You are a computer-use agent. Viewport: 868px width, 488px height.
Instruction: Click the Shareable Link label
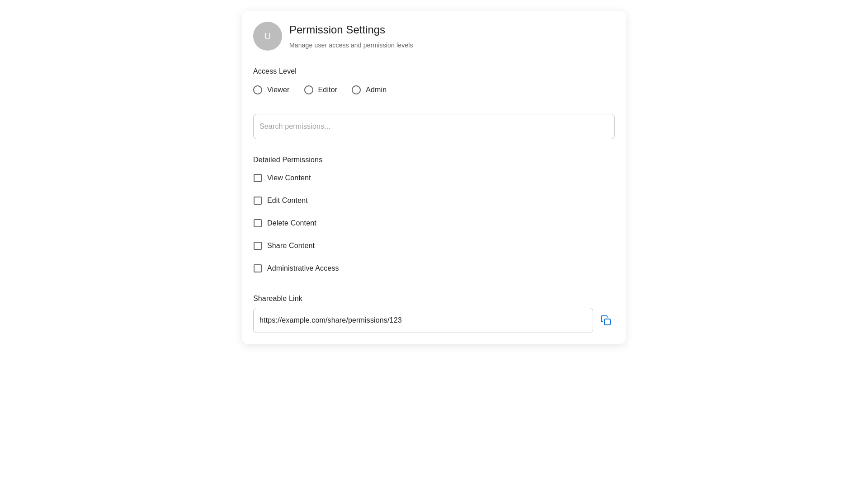278,298
